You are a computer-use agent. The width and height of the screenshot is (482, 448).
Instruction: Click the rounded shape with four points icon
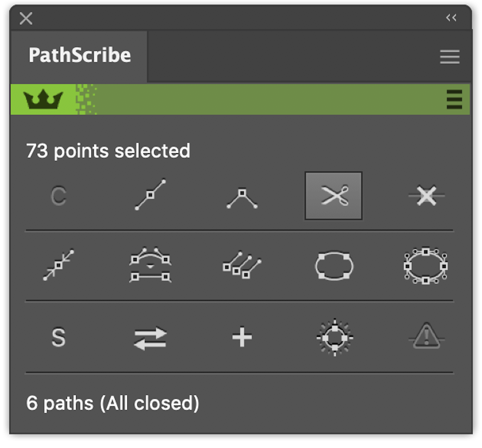(x=334, y=266)
